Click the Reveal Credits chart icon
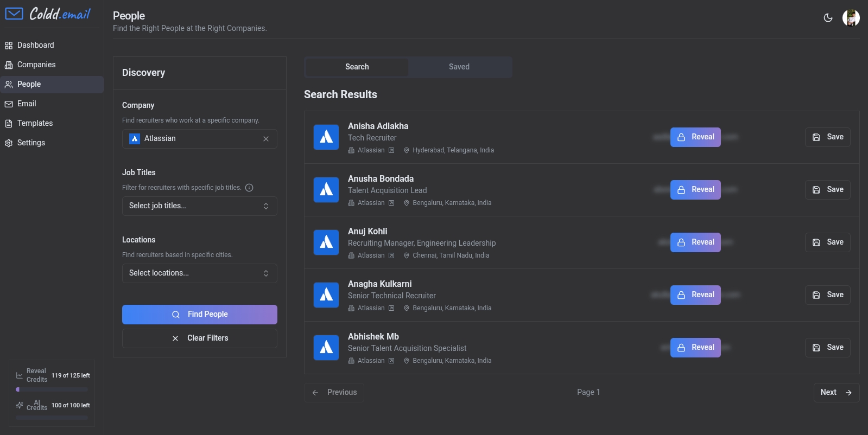 tap(20, 375)
